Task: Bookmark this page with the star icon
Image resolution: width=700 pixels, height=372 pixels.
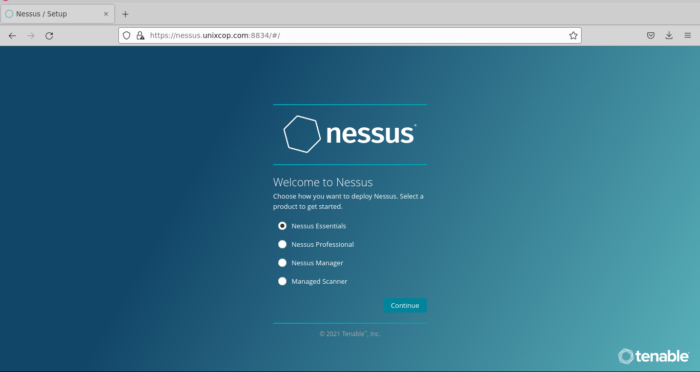Action: [x=573, y=36]
